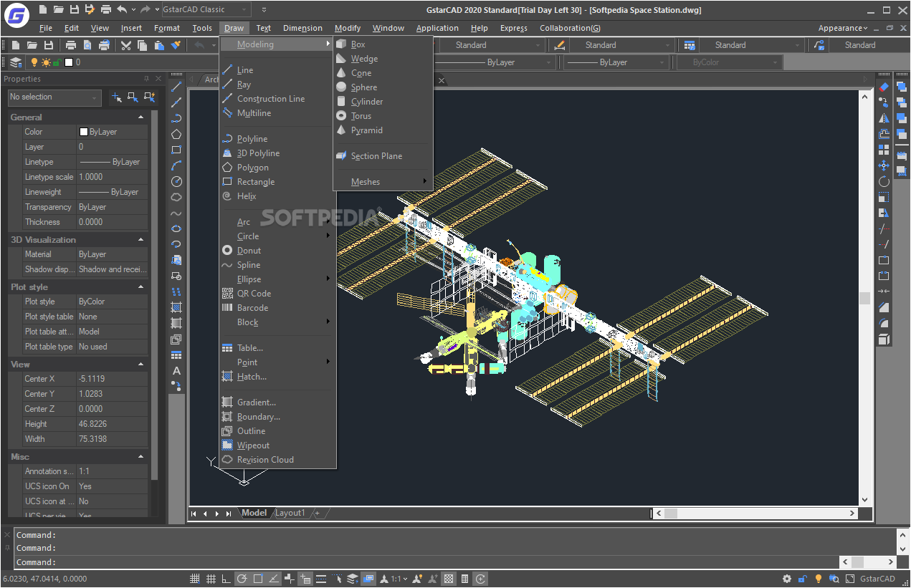Collapse the 3D Visualization section
The width and height of the screenshot is (911, 588).
click(141, 239)
